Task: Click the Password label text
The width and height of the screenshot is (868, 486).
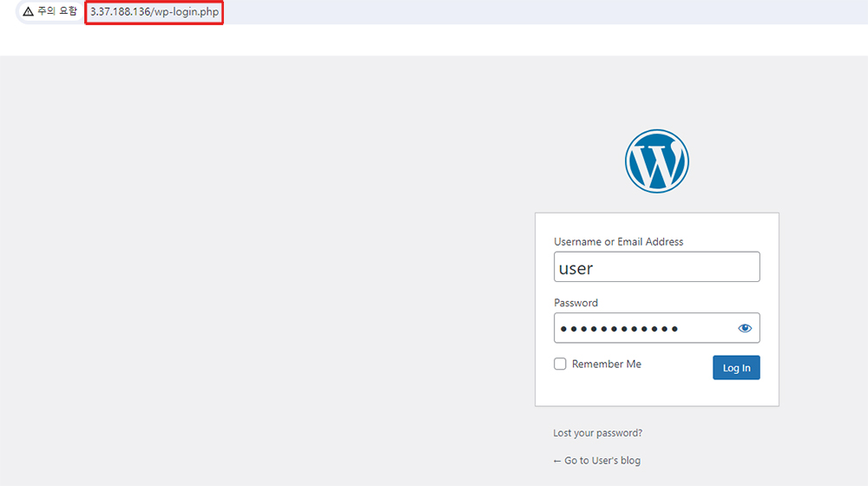Action: [575, 303]
